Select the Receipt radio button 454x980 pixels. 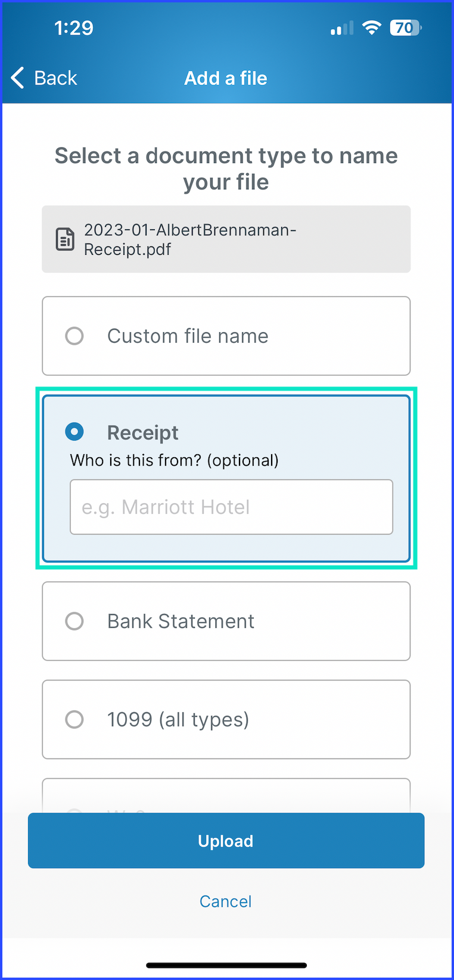pyautogui.click(x=74, y=432)
